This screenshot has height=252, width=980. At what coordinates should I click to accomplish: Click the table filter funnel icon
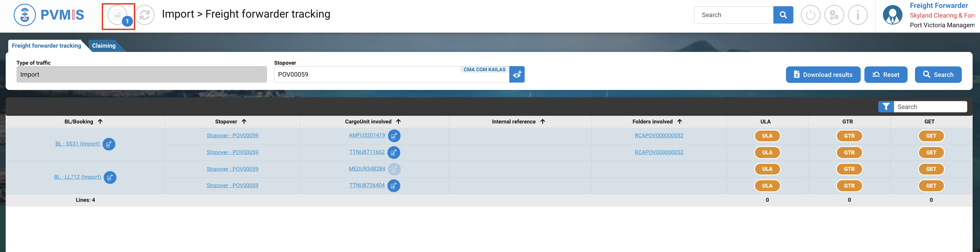[x=886, y=107]
